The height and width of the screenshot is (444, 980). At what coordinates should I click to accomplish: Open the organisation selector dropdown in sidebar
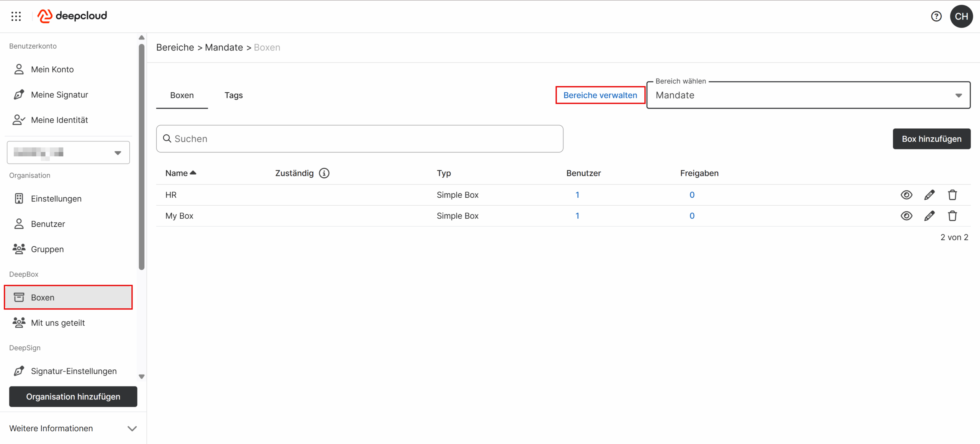click(68, 153)
